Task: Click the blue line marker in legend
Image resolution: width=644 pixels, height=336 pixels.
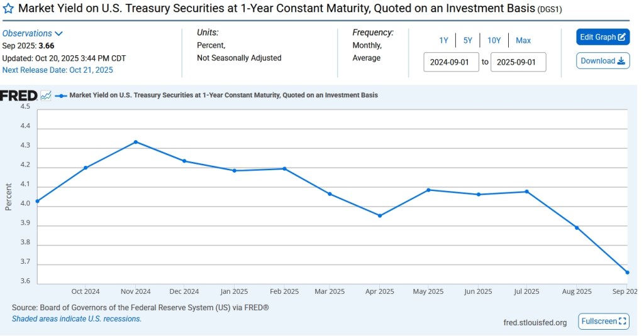Action: 61,95
